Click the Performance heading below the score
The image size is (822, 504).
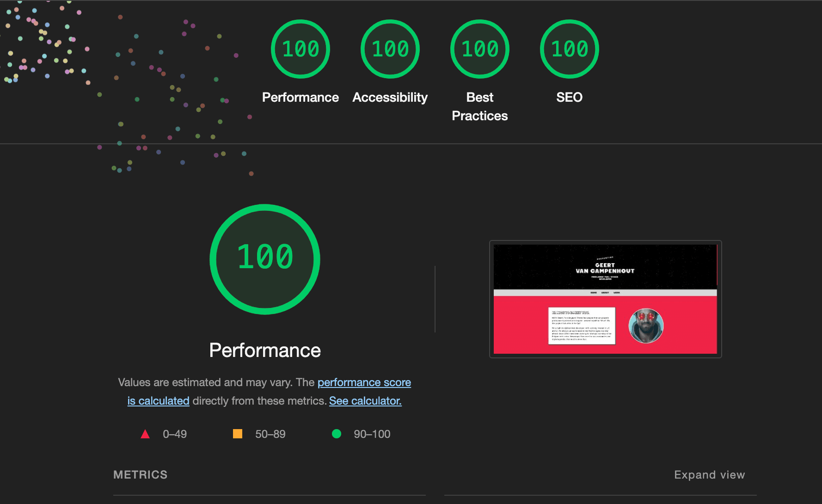click(265, 350)
